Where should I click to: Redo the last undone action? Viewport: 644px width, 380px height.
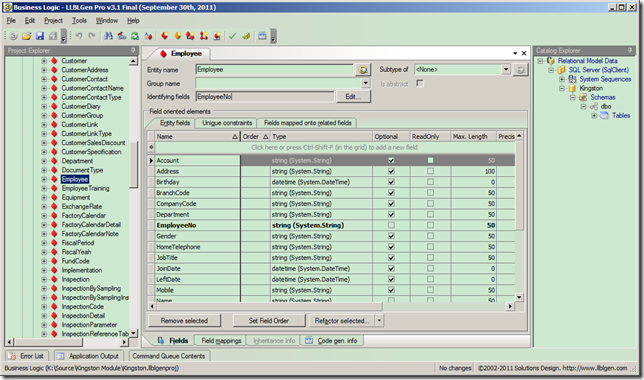(x=92, y=36)
